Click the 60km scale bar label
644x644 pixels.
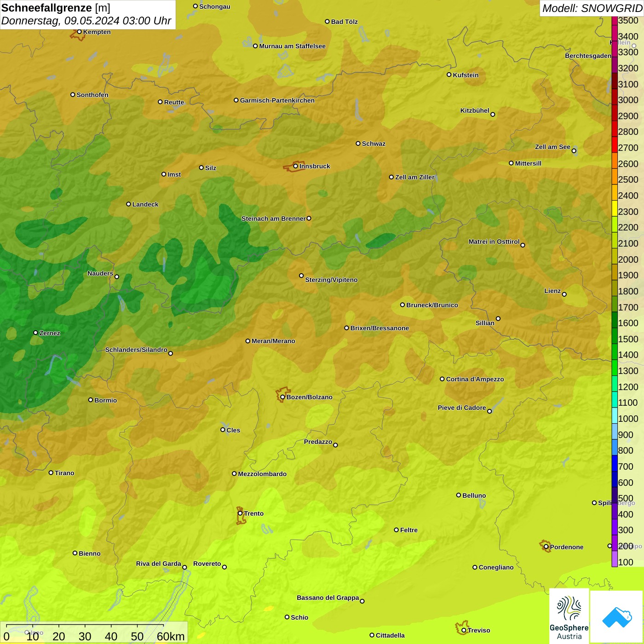coord(171,636)
